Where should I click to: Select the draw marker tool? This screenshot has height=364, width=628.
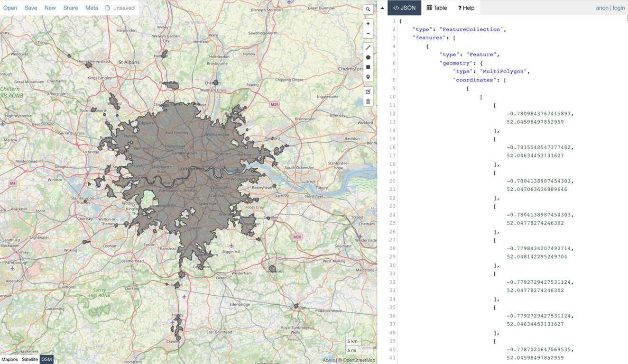pos(368,77)
